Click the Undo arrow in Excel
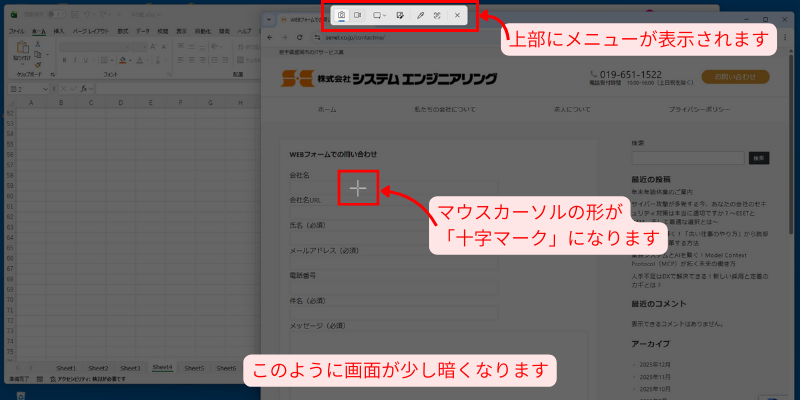 coord(87,15)
